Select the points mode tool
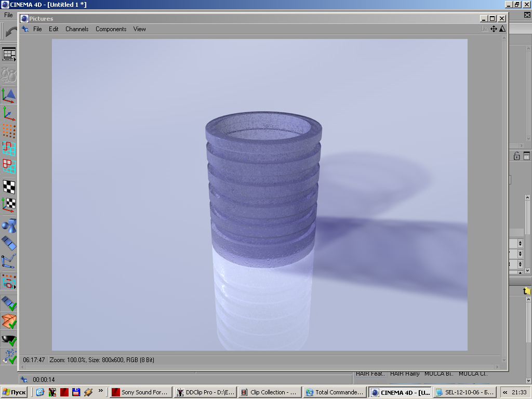The height and width of the screenshot is (399, 532). tap(9, 130)
